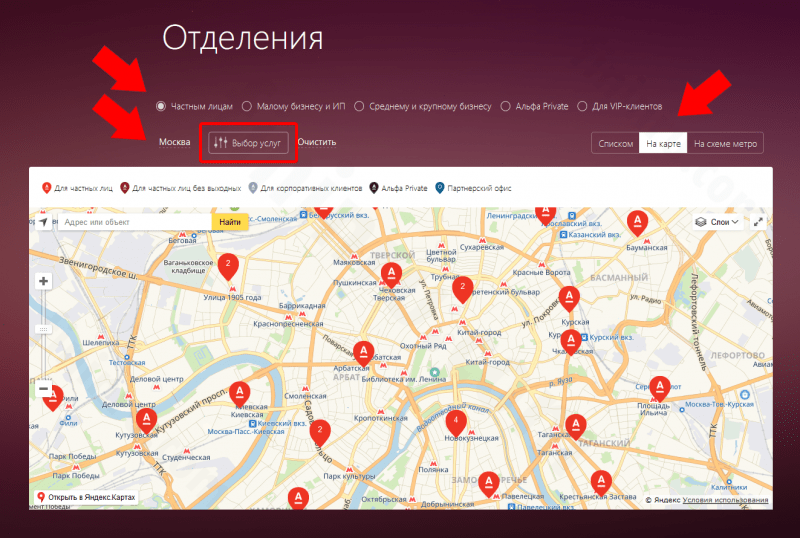Open Условия использования link

(x=725, y=500)
